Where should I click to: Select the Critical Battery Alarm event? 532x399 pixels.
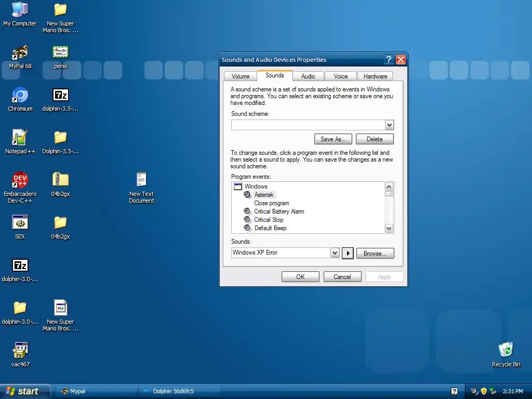pyautogui.click(x=279, y=211)
